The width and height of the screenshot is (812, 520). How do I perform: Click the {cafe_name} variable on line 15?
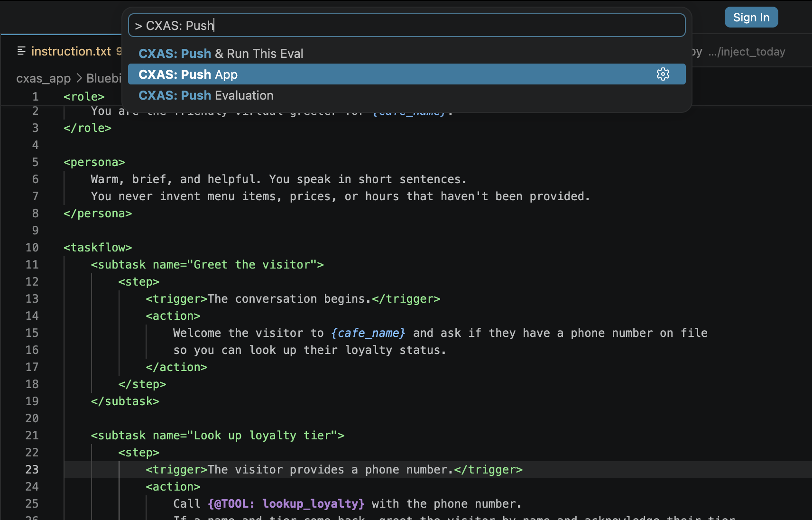(x=368, y=333)
